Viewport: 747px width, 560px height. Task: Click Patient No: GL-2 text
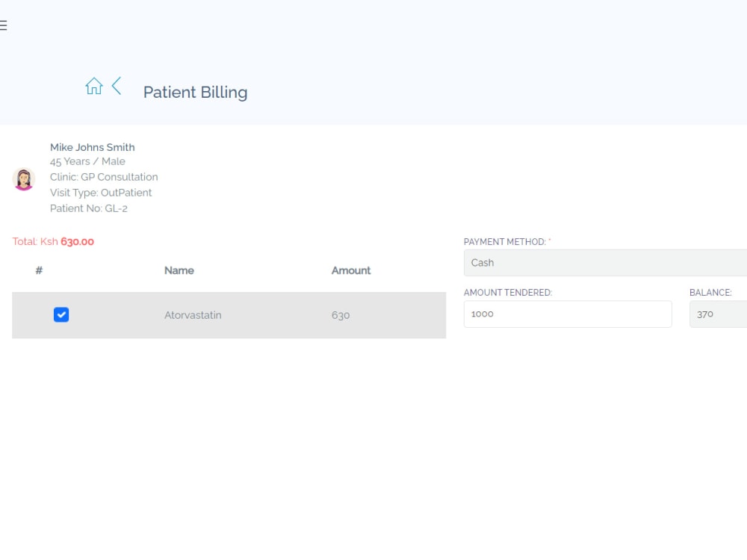coord(89,208)
